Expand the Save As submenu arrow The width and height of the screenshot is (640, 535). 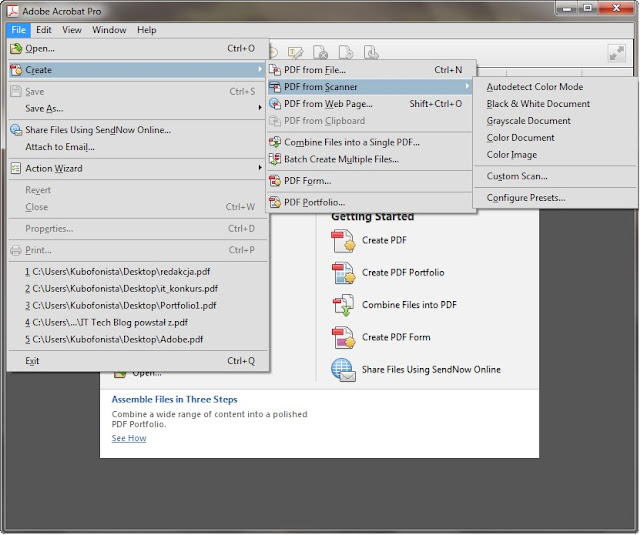click(x=260, y=108)
